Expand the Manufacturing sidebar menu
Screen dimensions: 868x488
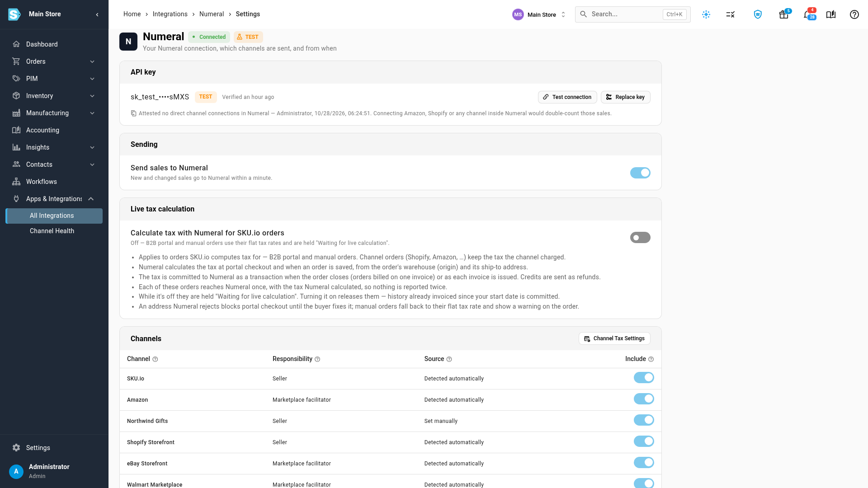coord(54,113)
